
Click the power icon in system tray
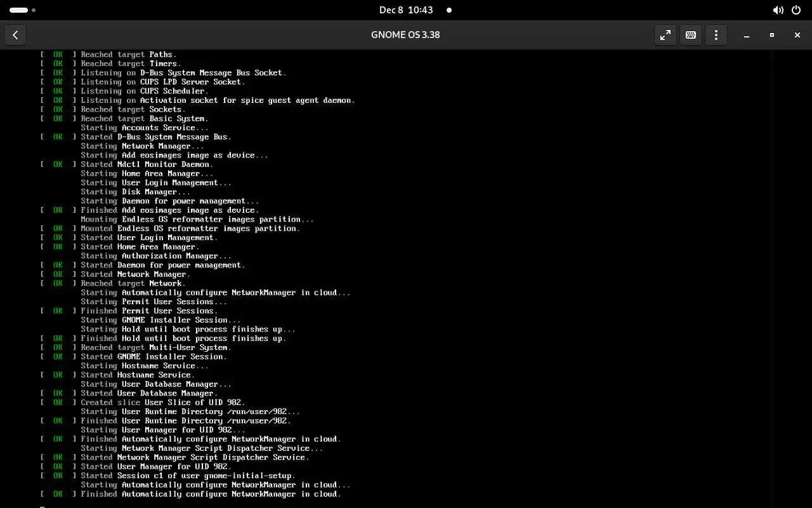click(x=796, y=10)
